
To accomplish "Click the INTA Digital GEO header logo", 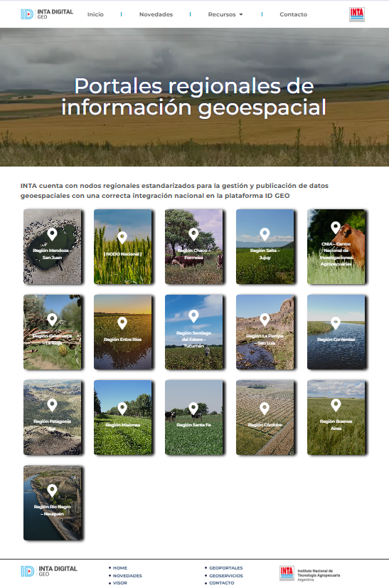I will click(47, 14).
